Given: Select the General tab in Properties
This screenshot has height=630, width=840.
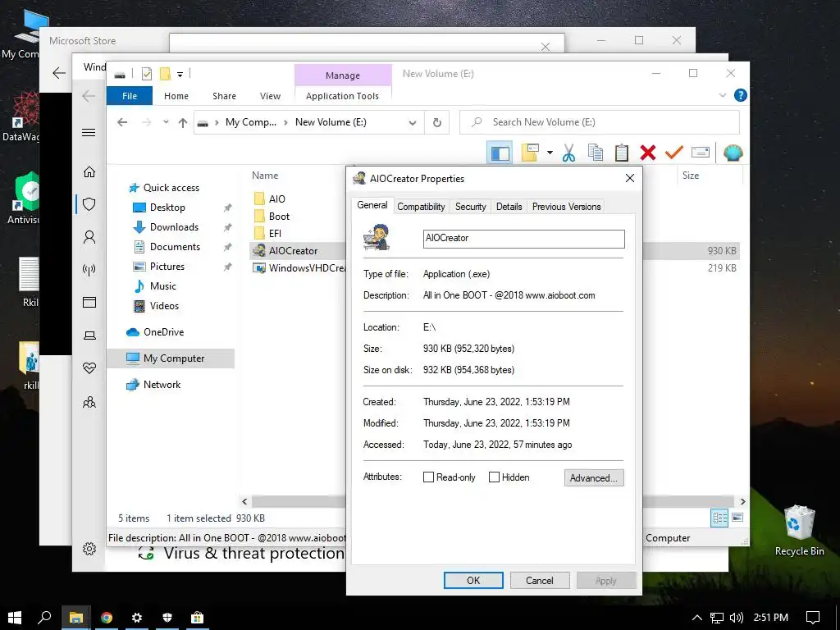Looking at the screenshot, I should tap(372, 205).
